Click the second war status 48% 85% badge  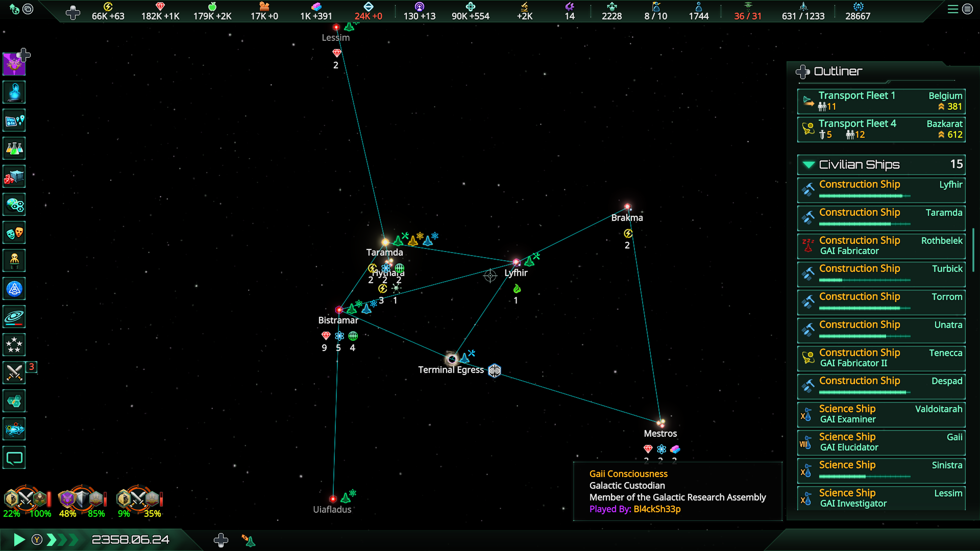[x=82, y=502]
